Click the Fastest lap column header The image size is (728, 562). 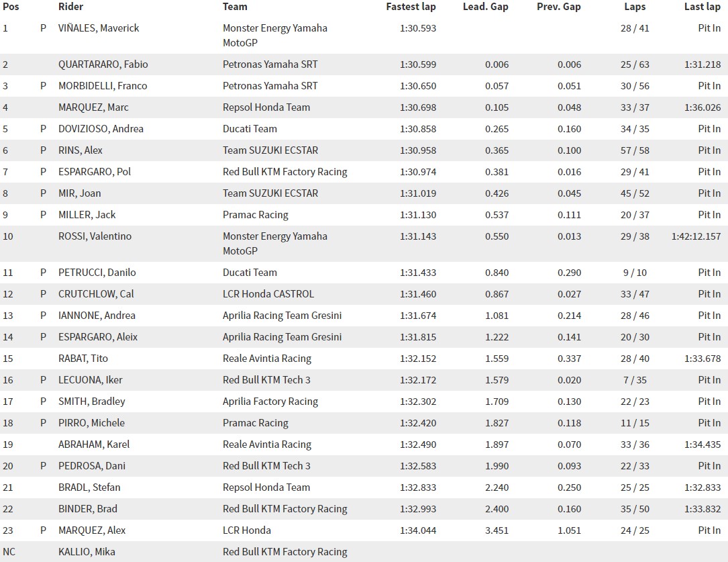click(411, 7)
